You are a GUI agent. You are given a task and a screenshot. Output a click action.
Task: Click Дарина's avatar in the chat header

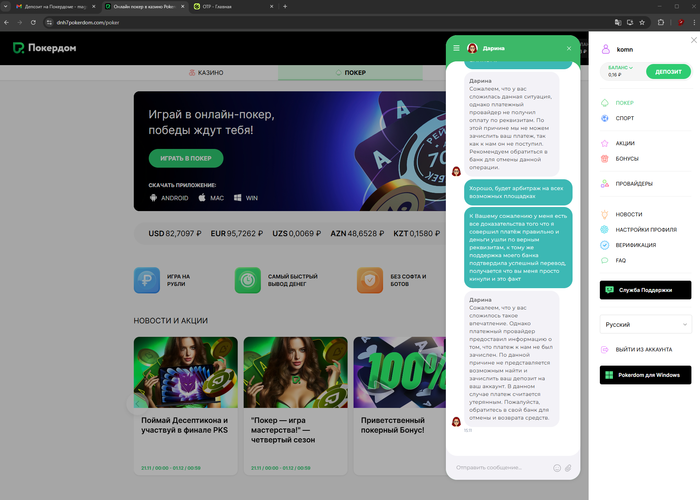[x=472, y=48]
